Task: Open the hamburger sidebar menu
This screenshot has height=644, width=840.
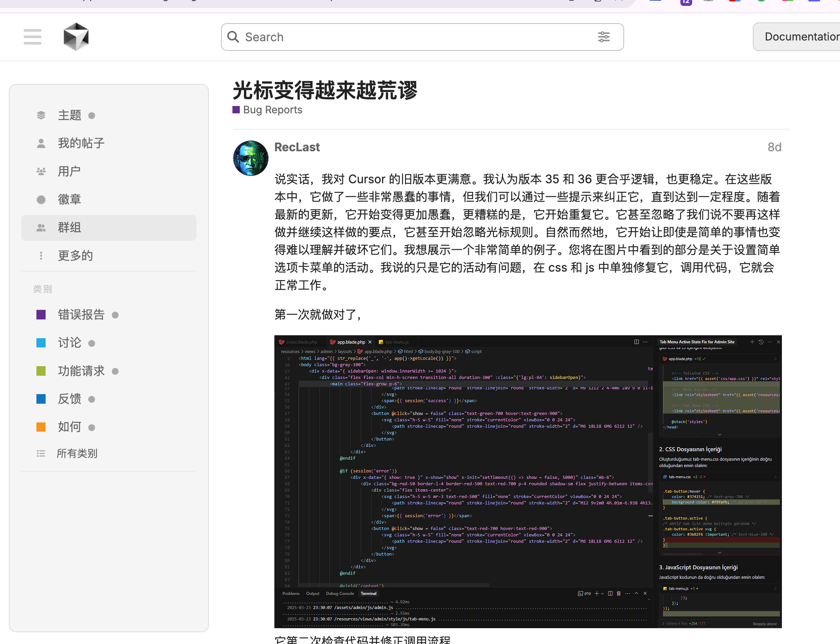Action: (x=32, y=37)
